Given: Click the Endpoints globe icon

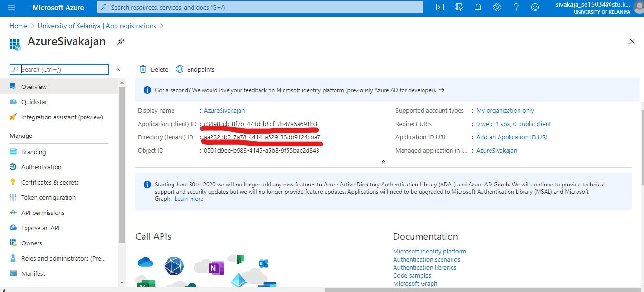Looking at the screenshot, I should point(180,69).
